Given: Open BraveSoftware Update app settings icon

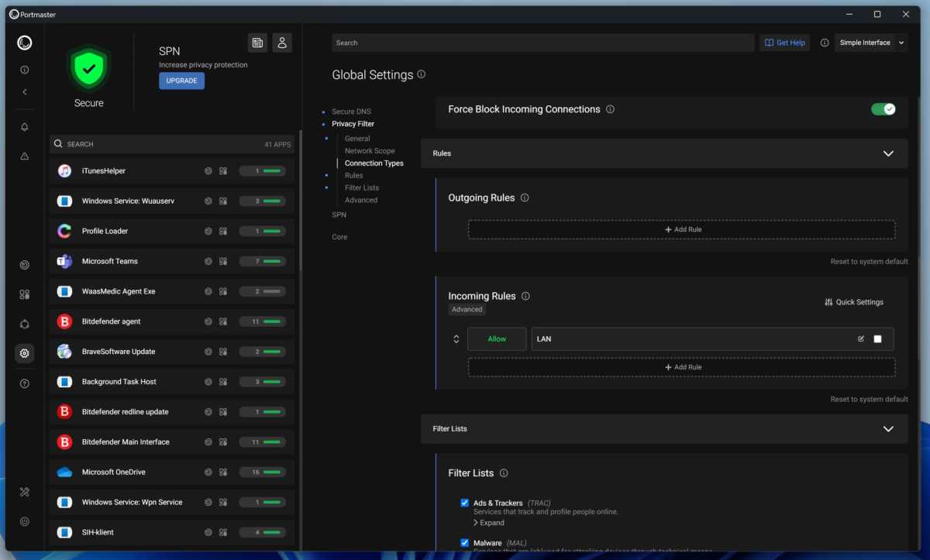Looking at the screenshot, I should (223, 352).
